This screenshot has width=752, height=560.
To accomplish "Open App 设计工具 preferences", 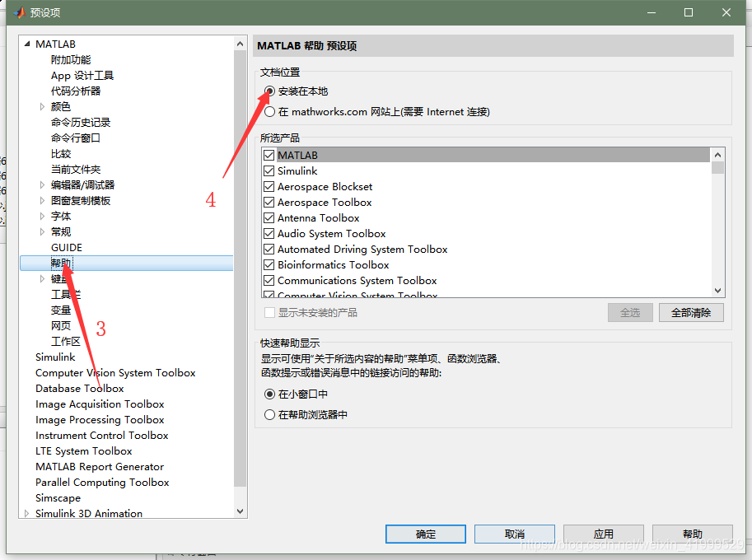I will coord(82,75).
